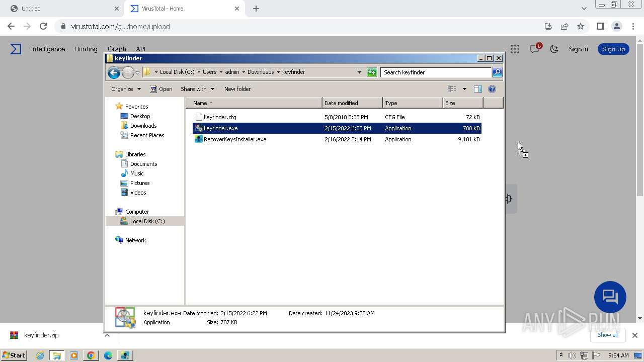This screenshot has height=362, width=644.
Task: Click Sign in link
Action: [x=579, y=49]
